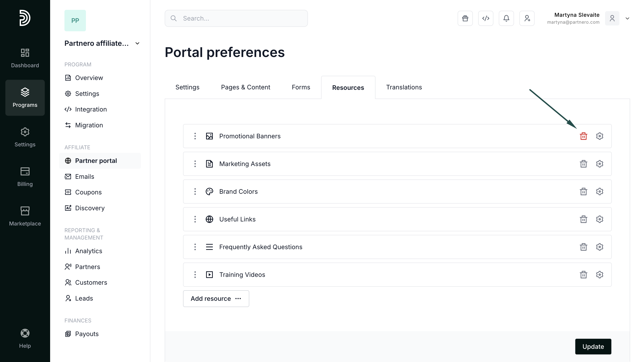Grab the Promotional Banners drag handle

pyautogui.click(x=195, y=136)
